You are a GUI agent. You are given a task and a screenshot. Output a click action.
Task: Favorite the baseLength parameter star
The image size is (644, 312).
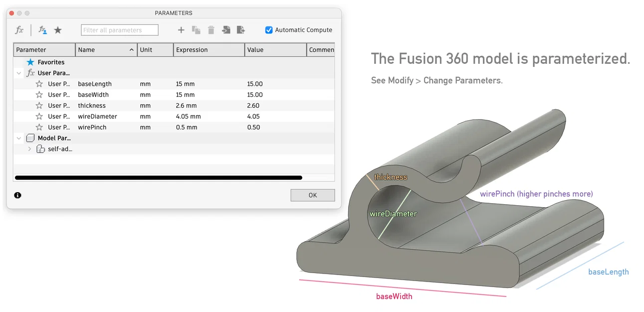[x=39, y=84]
